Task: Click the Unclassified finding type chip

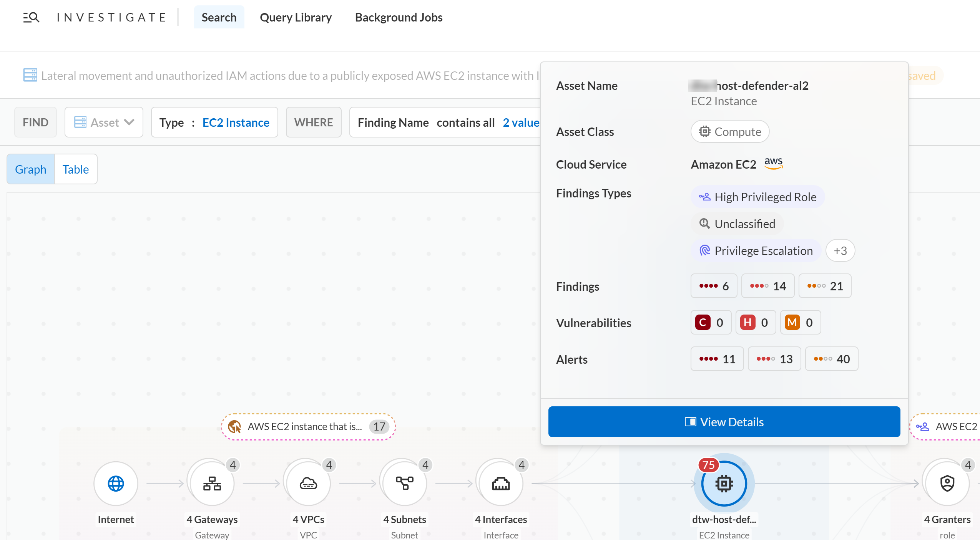Action: pos(737,224)
